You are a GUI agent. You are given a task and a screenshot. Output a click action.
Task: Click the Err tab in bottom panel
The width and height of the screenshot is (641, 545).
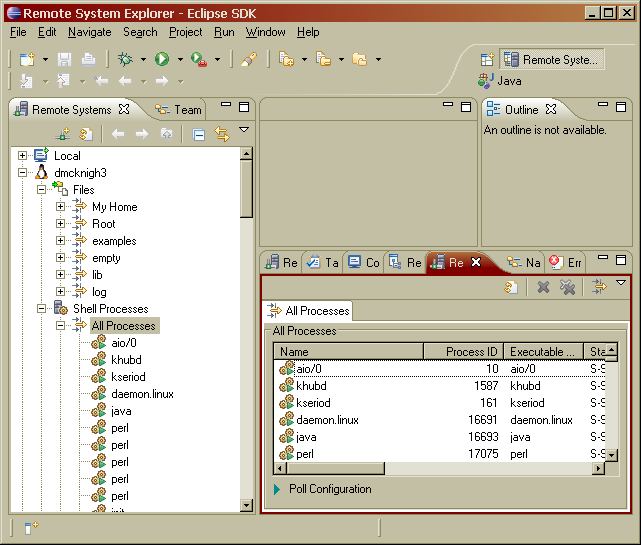(x=566, y=262)
